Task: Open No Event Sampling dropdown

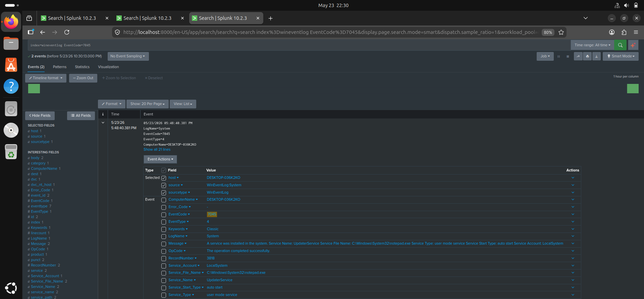Action: pos(128,56)
